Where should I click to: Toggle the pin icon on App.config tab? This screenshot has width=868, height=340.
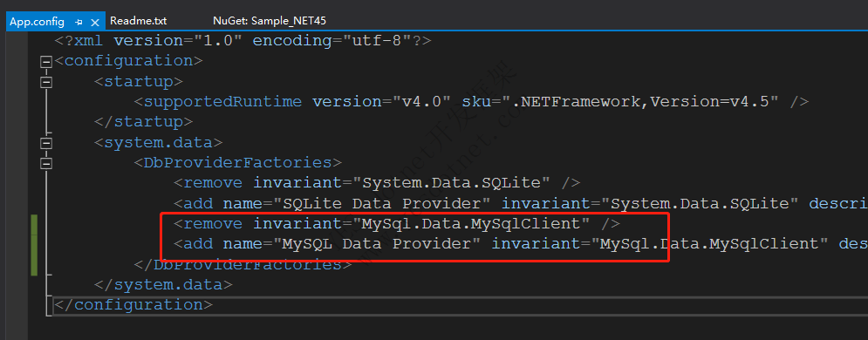[79, 22]
